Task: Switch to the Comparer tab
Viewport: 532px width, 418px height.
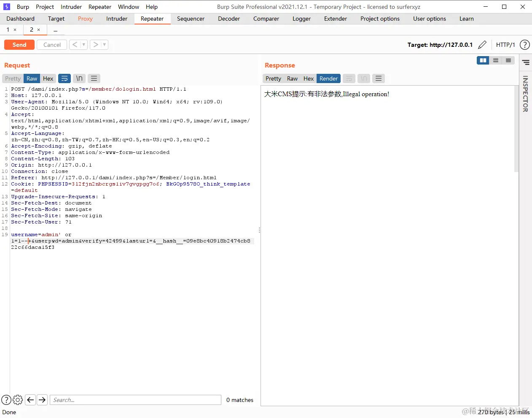Action: [x=266, y=19]
